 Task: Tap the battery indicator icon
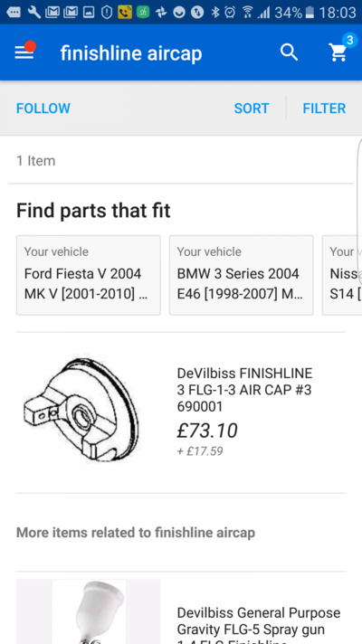(310, 13)
